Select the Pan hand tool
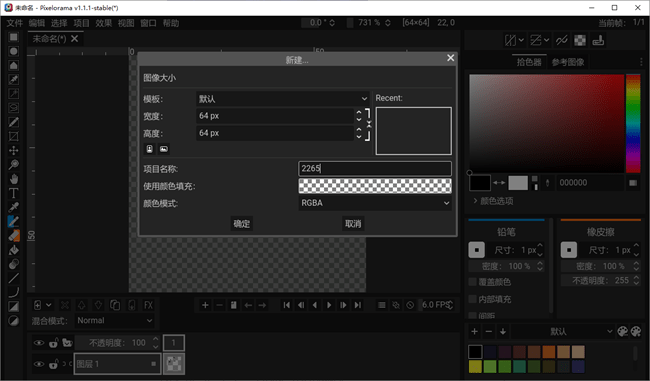The height and width of the screenshot is (381, 650). pos(13,179)
